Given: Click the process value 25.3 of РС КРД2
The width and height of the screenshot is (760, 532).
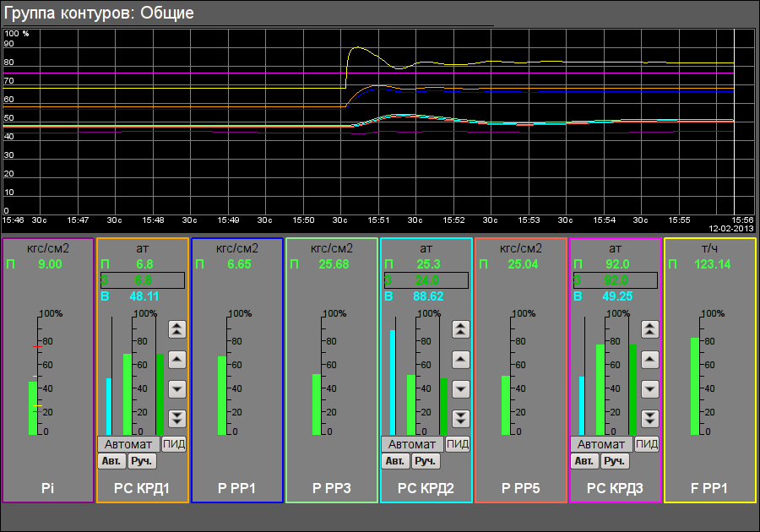Looking at the screenshot, I should click(x=428, y=264).
